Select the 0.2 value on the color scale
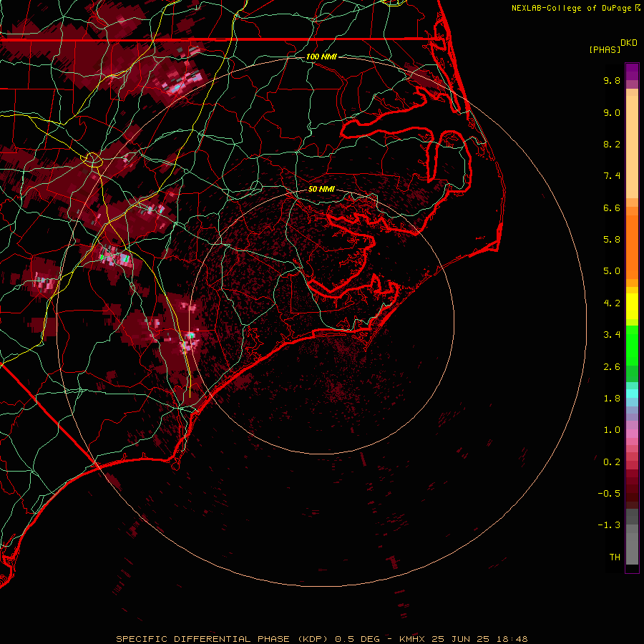Image resolution: width=644 pixels, height=644 pixels. (x=612, y=462)
